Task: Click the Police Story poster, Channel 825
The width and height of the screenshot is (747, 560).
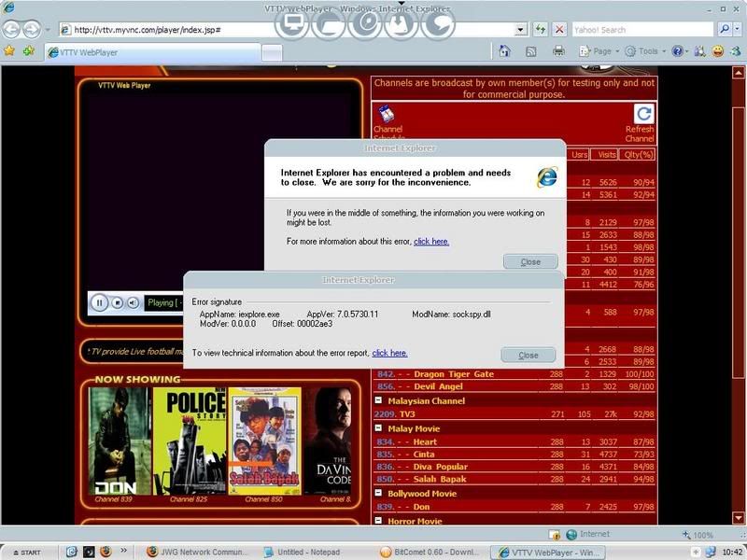Action: click(190, 441)
